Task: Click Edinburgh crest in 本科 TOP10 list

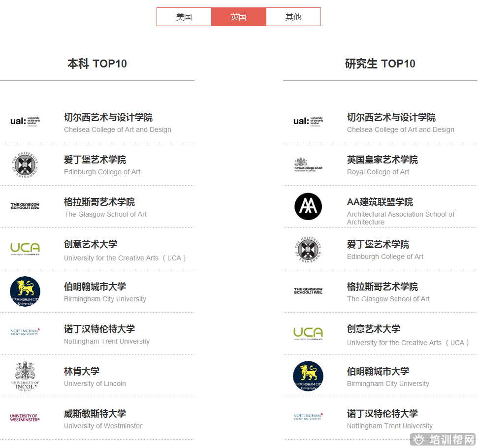Action: (25, 165)
